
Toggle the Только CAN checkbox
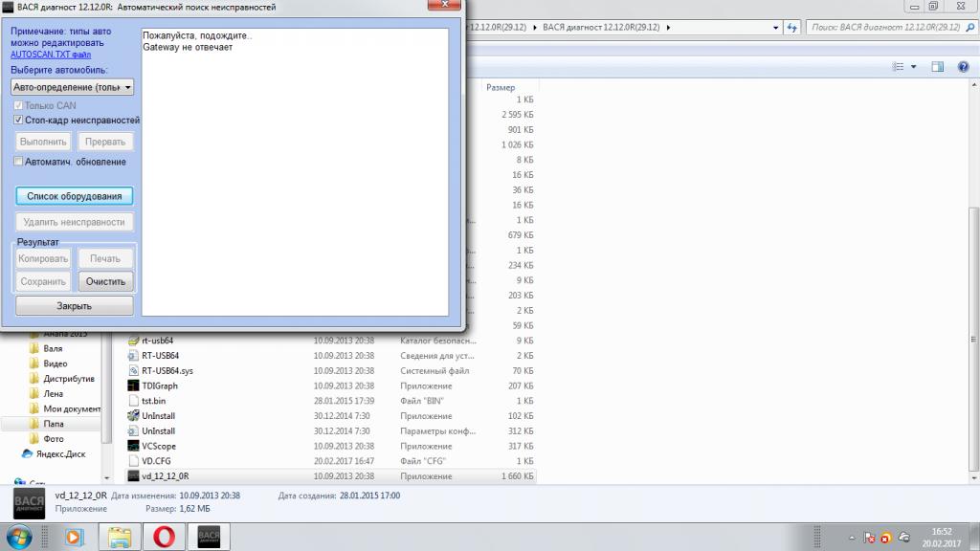coord(18,105)
